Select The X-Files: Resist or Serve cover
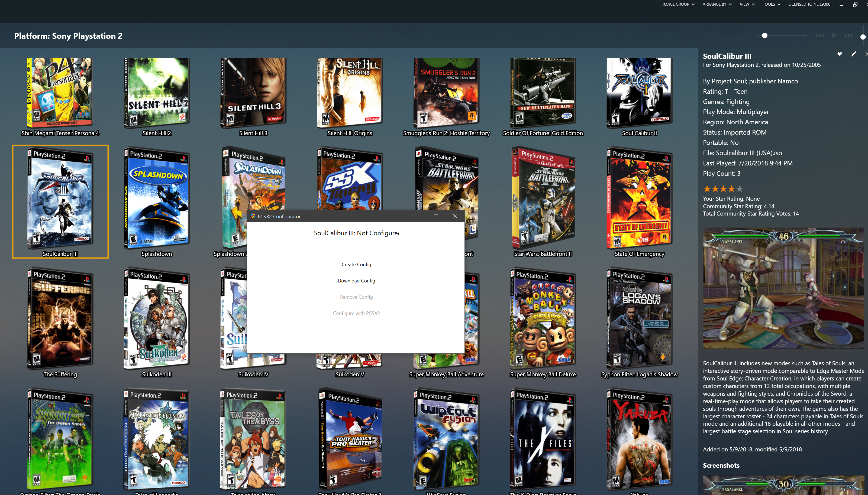Viewport: 868px width, 495px height. pos(543,439)
